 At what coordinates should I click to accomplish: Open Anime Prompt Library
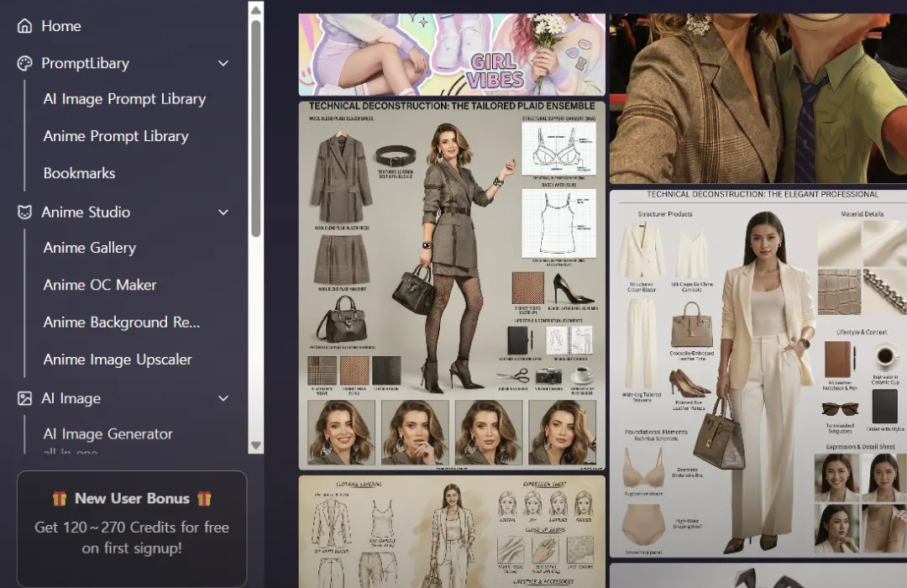[116, 136]
